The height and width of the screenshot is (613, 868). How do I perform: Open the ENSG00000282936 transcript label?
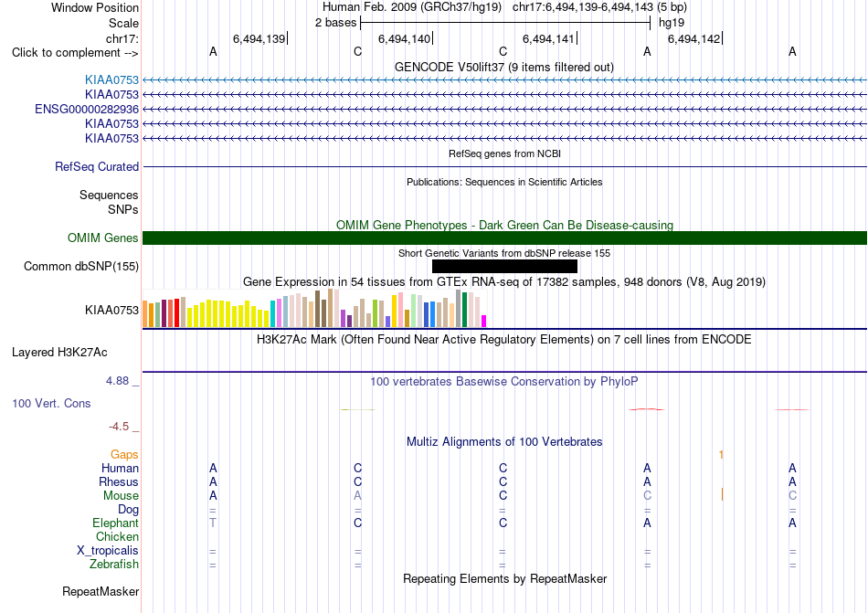87,109
